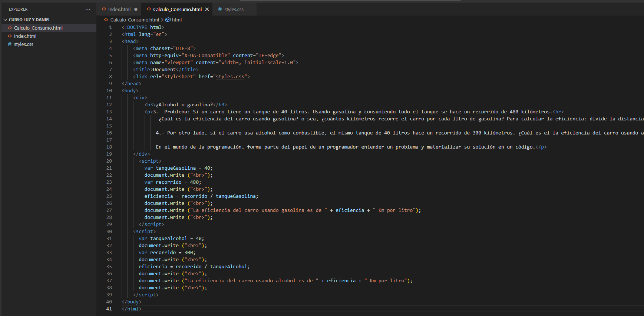644x316 pixels.
Task: Click line number 20 in the gutter
Action: point(109,161)
